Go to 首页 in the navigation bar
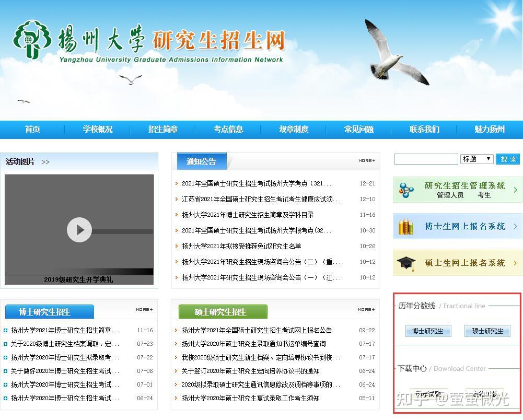This screenshot has height=420, width=523. point(32,129)
